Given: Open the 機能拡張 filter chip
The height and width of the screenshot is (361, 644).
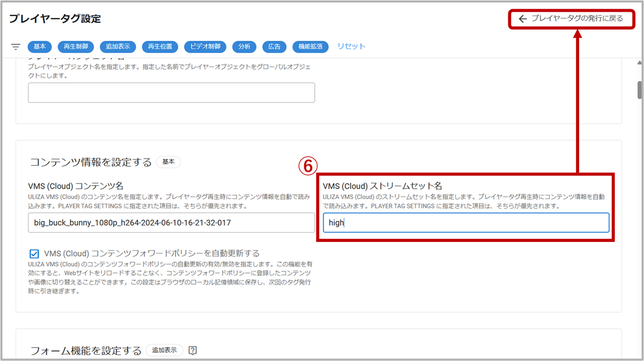Looking at the screenshot, I should pyautogui.click(x=311, y=47).
